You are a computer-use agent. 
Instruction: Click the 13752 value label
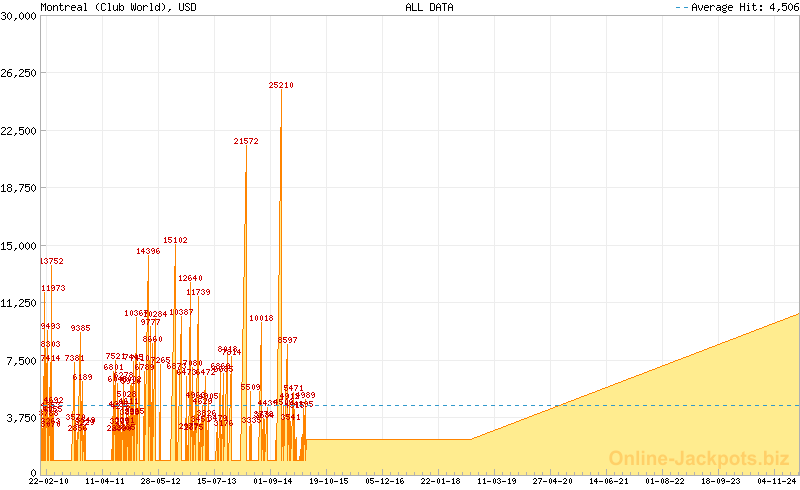pyautogui.click(x=51, y=262)
